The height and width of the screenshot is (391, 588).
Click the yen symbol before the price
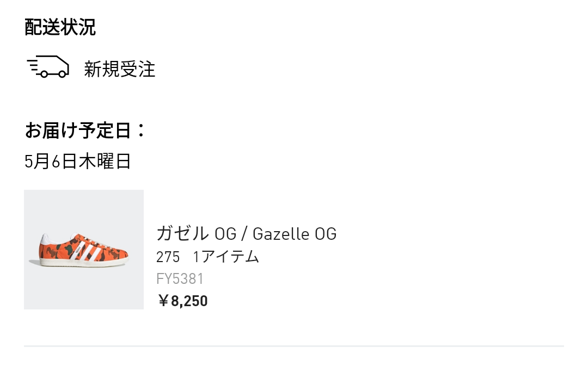[x=163, y=301]
